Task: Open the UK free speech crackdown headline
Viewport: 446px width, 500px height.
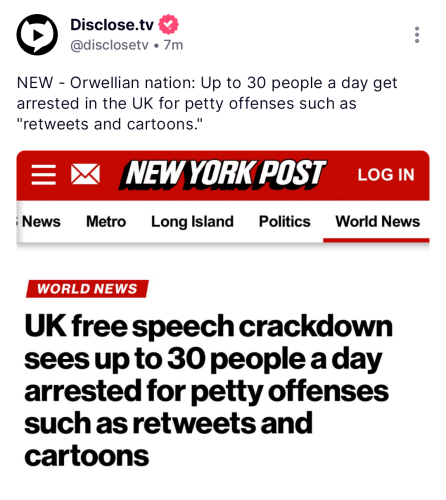Action: pos(208,390)
